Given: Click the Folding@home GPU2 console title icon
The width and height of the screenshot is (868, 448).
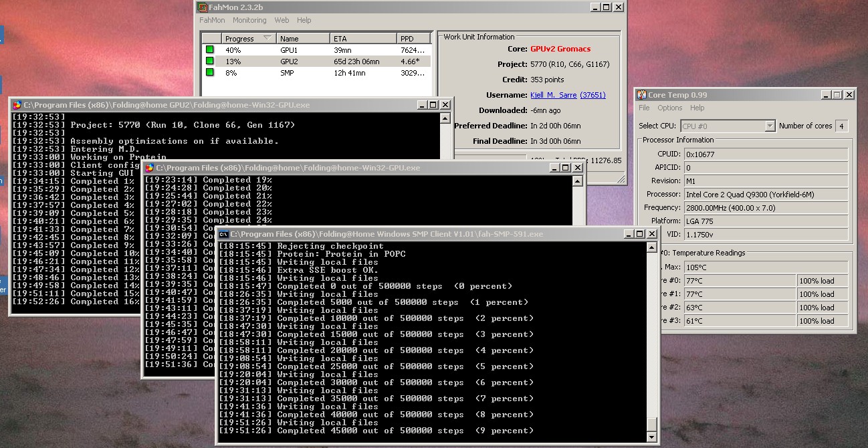Looking at the screenshot, I should point(17,104).
